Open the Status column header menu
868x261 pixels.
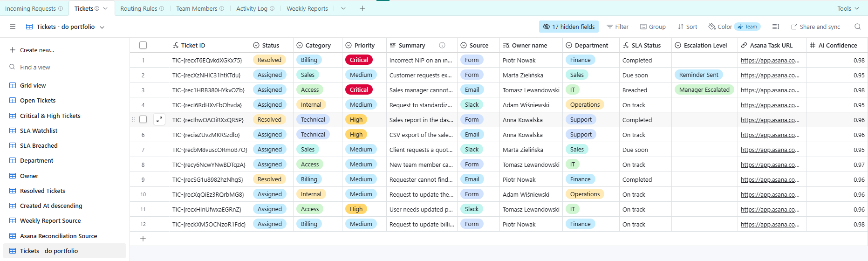[272, 45]
